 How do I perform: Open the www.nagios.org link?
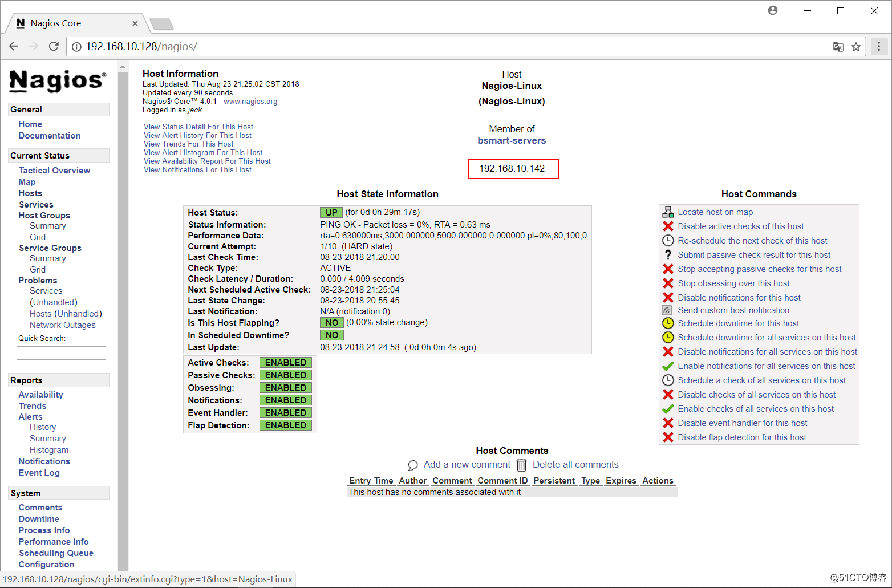click(250, 102)
